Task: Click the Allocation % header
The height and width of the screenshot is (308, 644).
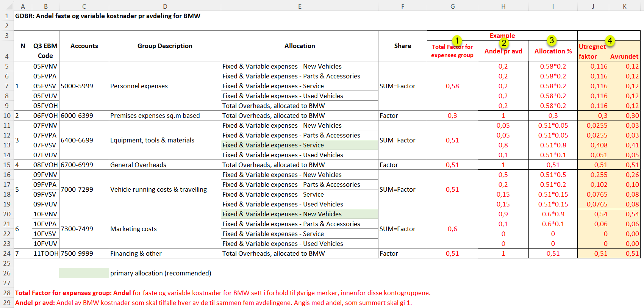Action: pyautogui.click(x=553, y=51)
